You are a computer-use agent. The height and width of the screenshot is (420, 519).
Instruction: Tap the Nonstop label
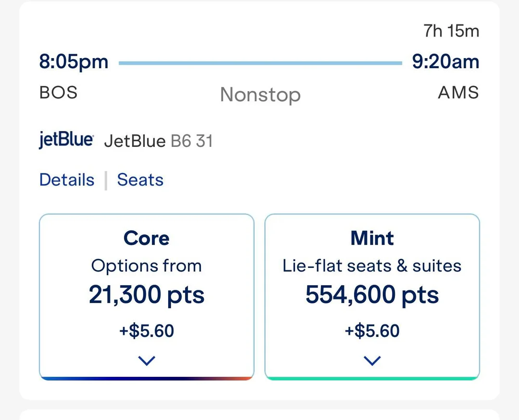[x=260, y=95]
